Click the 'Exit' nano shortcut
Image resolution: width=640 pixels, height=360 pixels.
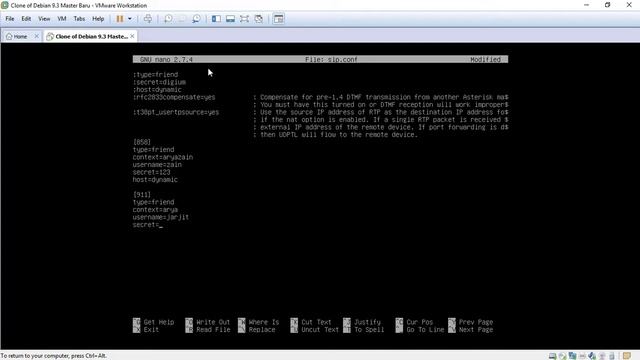click(x=146, y=329)
